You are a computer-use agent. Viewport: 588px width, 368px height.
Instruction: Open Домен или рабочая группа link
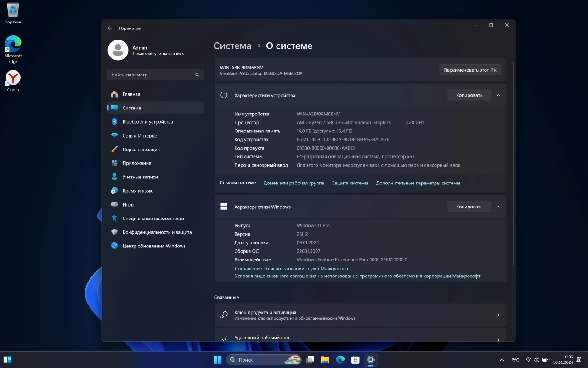(x=294, y=183)
